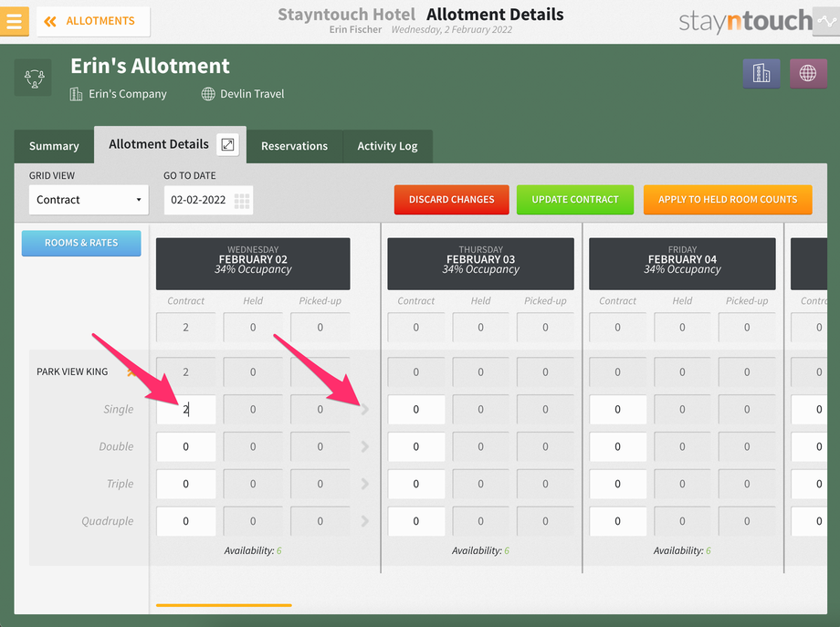Click the Update Contract button
Image resolution: width=840 pixels, height=627 pixels.
click(575, 200)
